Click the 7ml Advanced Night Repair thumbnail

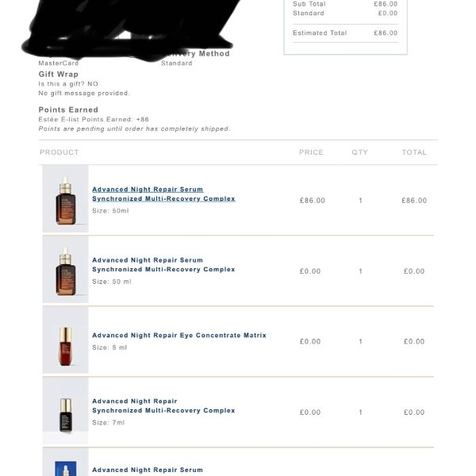[65, 412]
